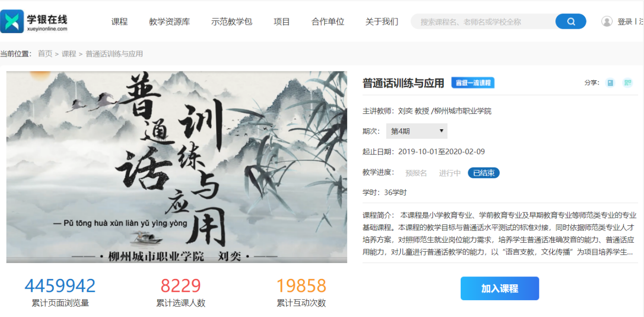Select the 预报名 progress status
Viewport: 644px width, 317px height.
tap(416, 173)
